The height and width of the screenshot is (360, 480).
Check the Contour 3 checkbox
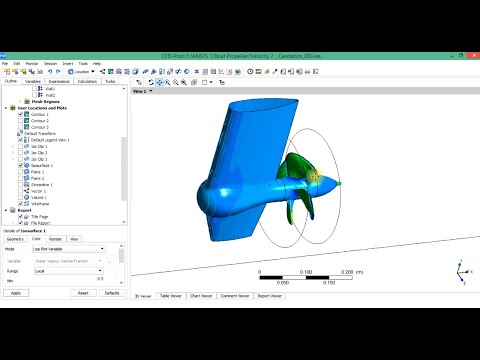[20, 127]
